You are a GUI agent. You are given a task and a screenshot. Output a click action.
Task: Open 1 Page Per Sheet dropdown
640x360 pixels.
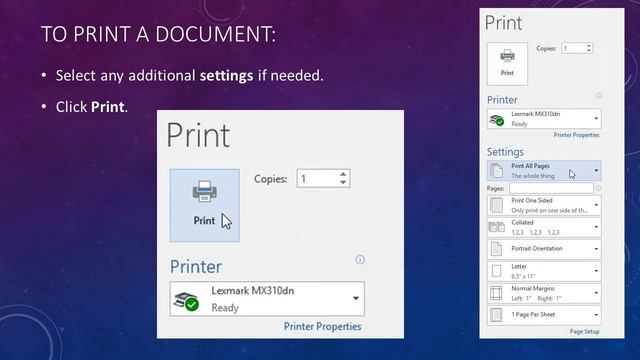click(x=544, y=315)
